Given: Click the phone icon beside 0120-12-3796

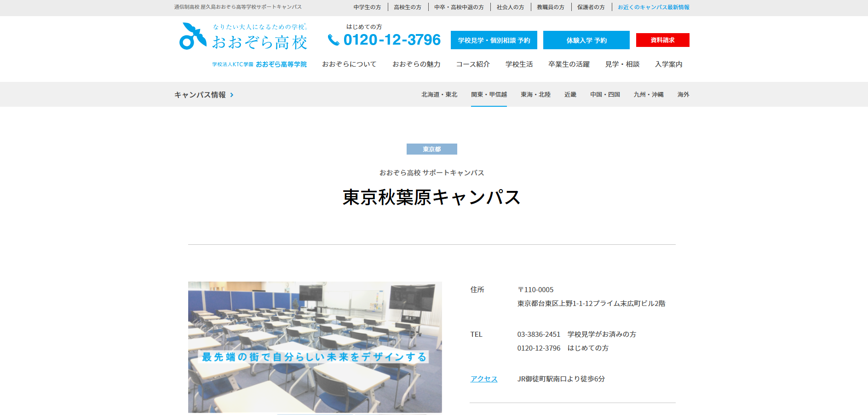Looking at the screenshot, I should pos(333,40).
